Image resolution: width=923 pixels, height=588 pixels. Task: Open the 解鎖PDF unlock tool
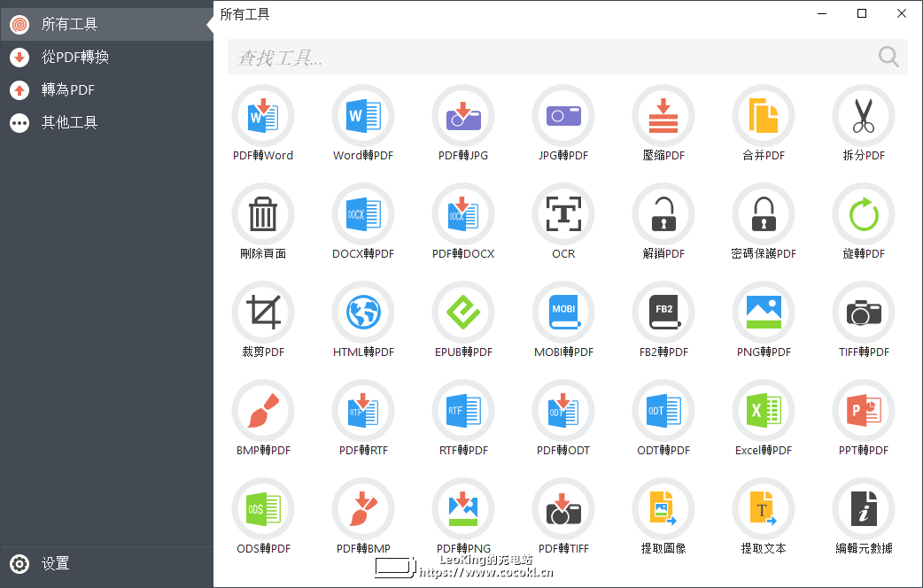point(663,214)
